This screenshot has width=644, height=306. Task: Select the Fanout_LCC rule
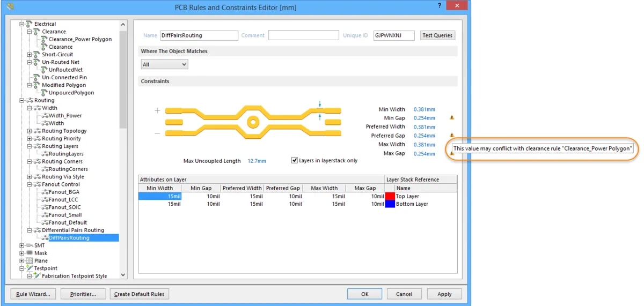click(64, 199)
